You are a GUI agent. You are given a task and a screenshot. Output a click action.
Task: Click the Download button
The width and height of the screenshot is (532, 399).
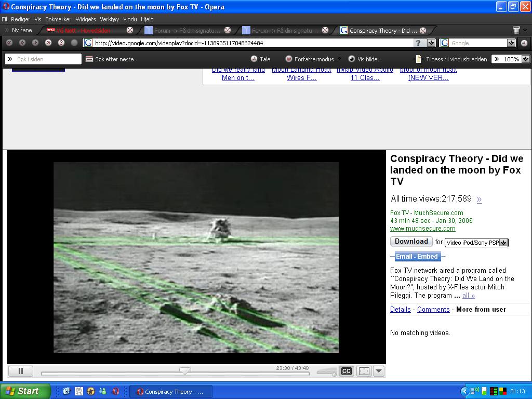411,241
